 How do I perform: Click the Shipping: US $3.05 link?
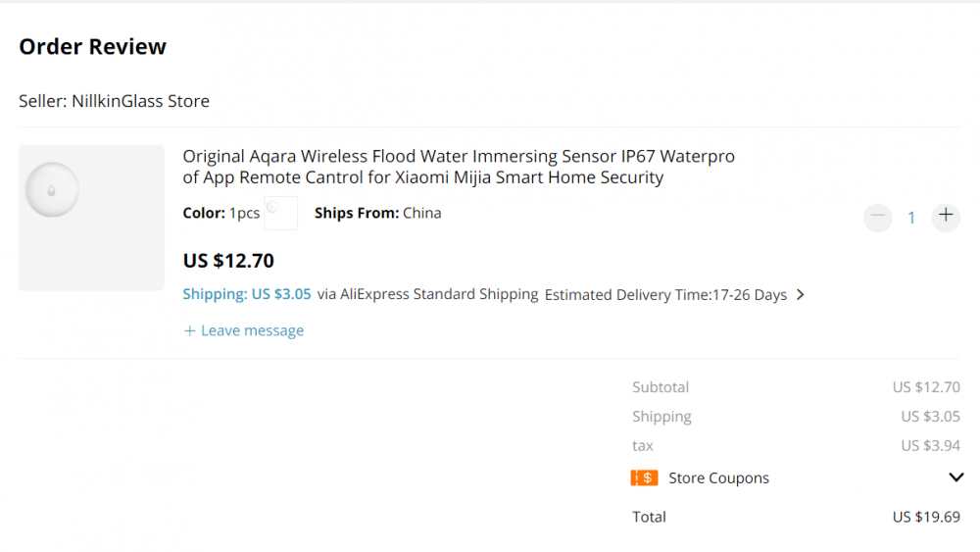[247, 294]
